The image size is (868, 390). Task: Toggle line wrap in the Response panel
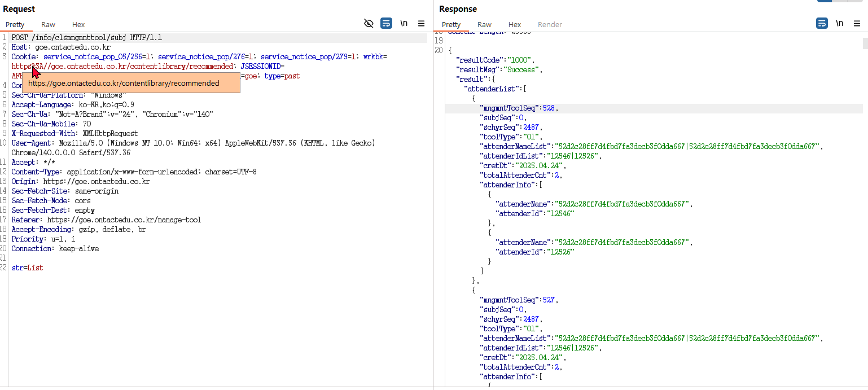pos(822,23)
